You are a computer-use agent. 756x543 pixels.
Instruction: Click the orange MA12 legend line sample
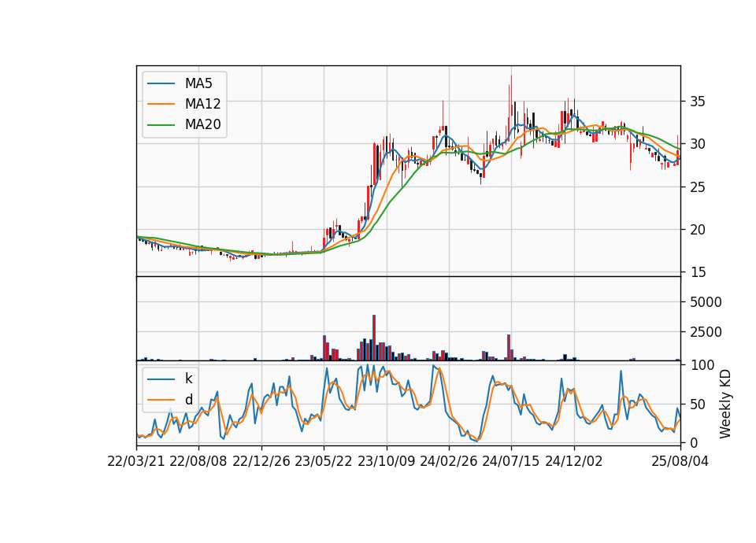coord(161,104)
